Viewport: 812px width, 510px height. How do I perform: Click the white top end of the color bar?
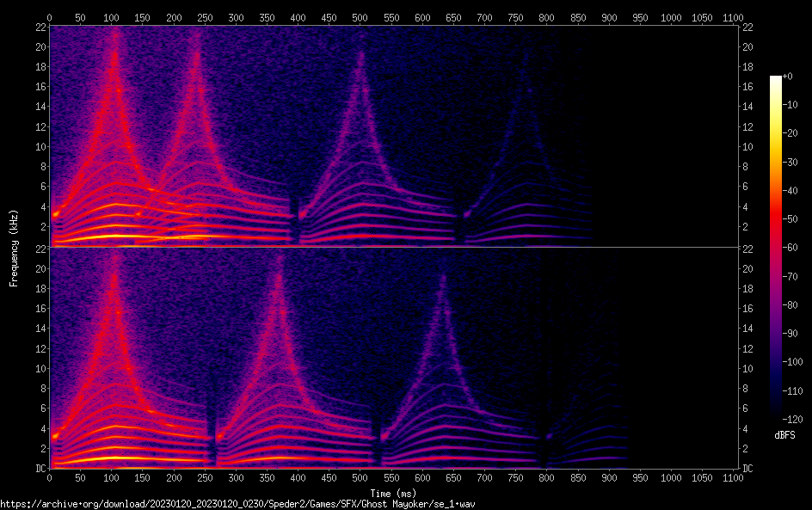click(x=776, y=80)
